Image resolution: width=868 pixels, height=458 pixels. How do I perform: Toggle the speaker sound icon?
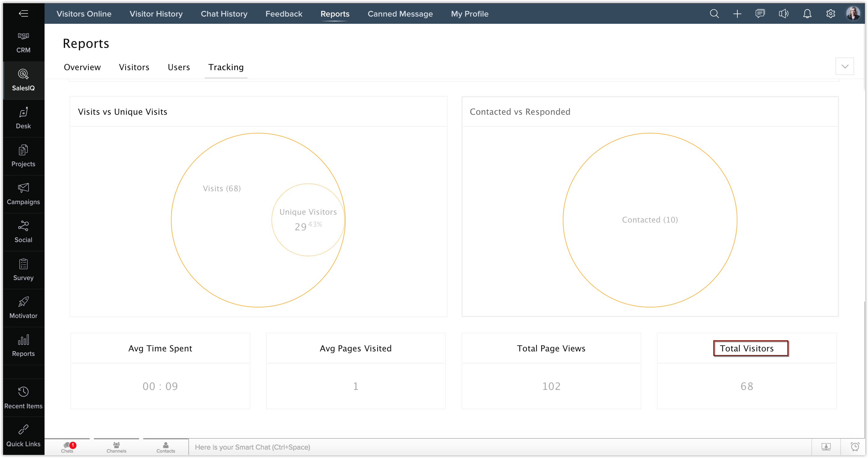[783, 14]
